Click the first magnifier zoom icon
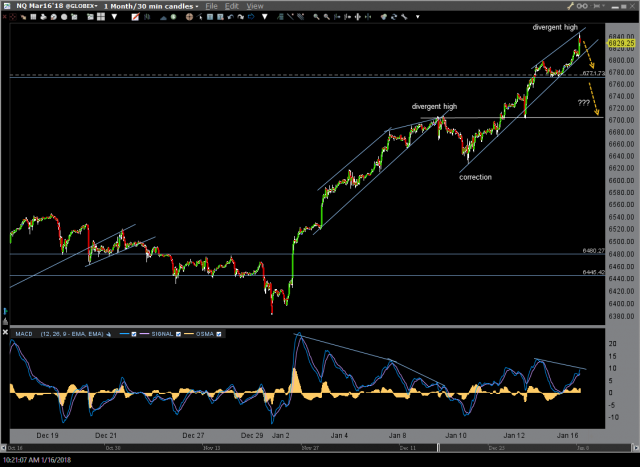The image size is (640, 467). tap(316, 17)
